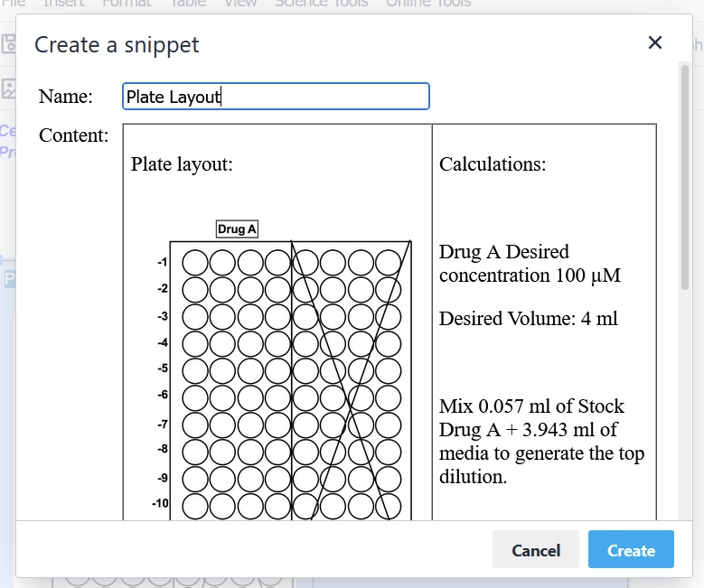Click the blue Create button
The height and width of the screenshot is (588, 704).
631,550
